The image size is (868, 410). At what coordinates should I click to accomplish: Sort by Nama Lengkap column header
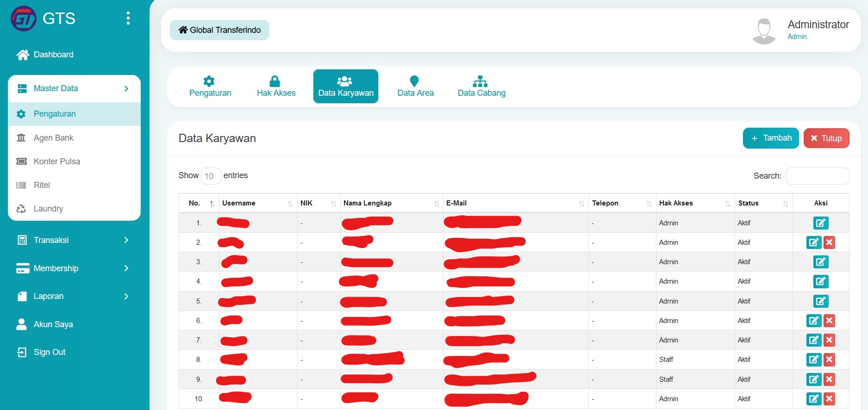392,203
